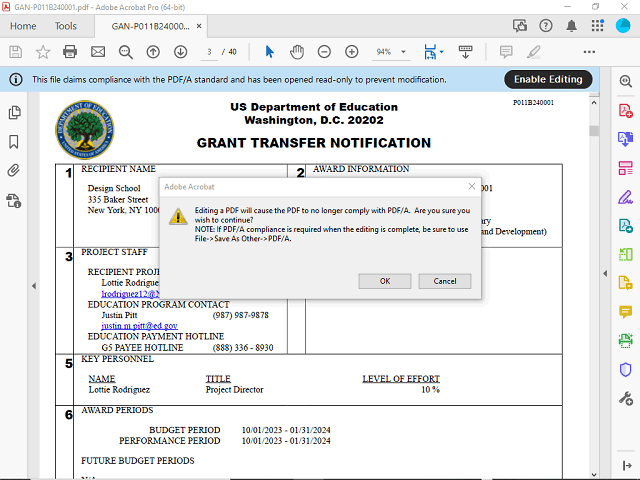Open the notifications bell

pyautogui.click(x=571, y=26)
